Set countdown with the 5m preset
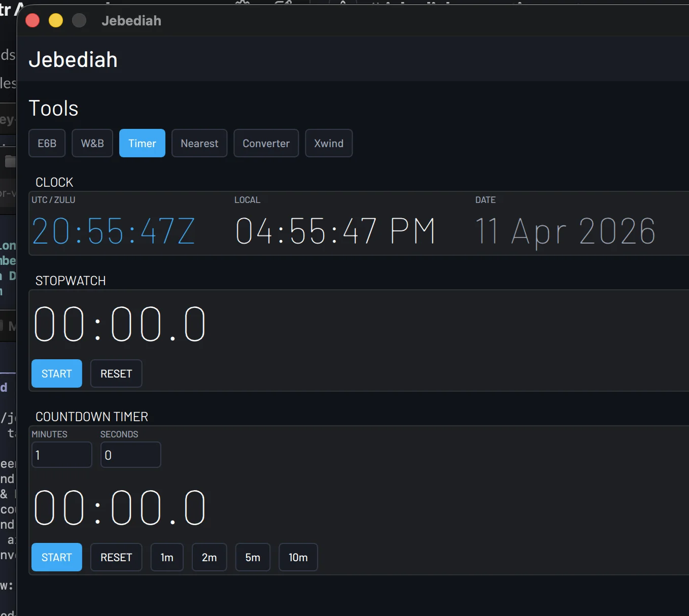 click(x=253, y=557)
